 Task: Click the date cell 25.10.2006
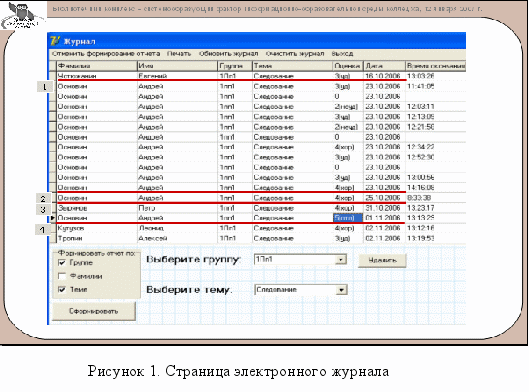coord(383,198)
